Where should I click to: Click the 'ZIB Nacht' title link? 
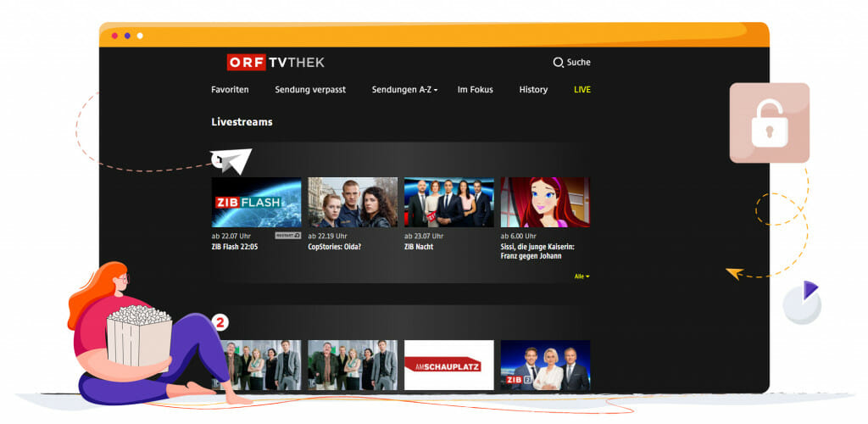click(x=419, y=247)
